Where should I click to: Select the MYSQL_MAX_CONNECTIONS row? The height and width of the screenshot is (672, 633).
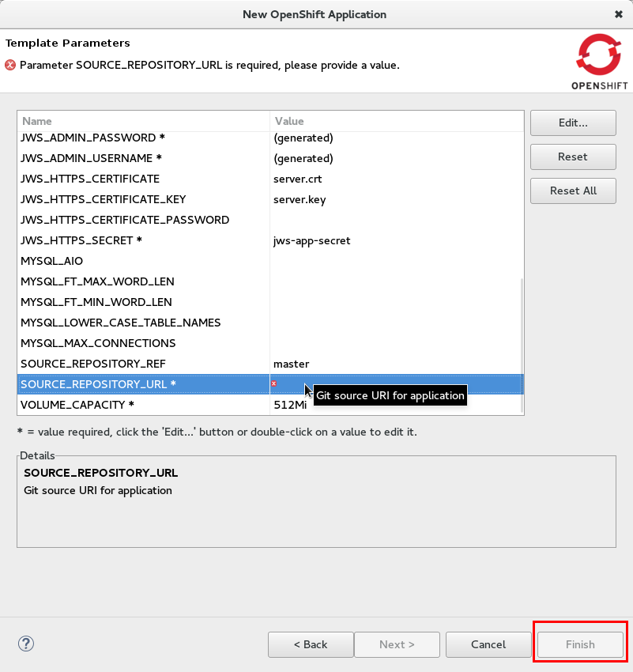(270, 344)
